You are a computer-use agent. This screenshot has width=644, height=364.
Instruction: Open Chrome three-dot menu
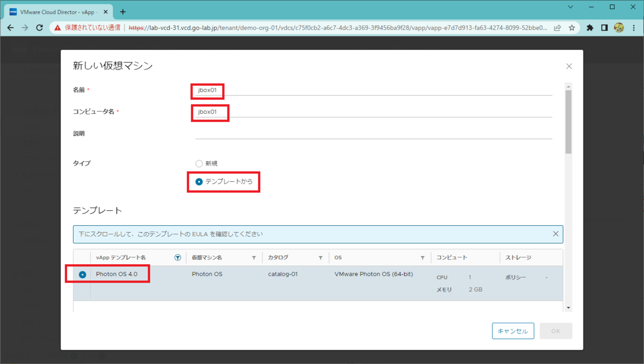tap(633, 27)
